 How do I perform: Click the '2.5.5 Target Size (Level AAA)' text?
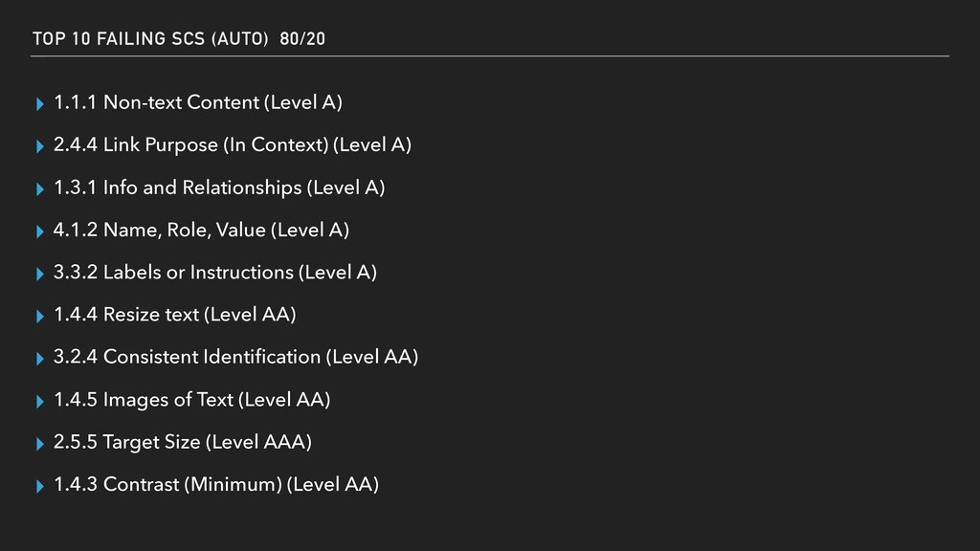[183, 442]
